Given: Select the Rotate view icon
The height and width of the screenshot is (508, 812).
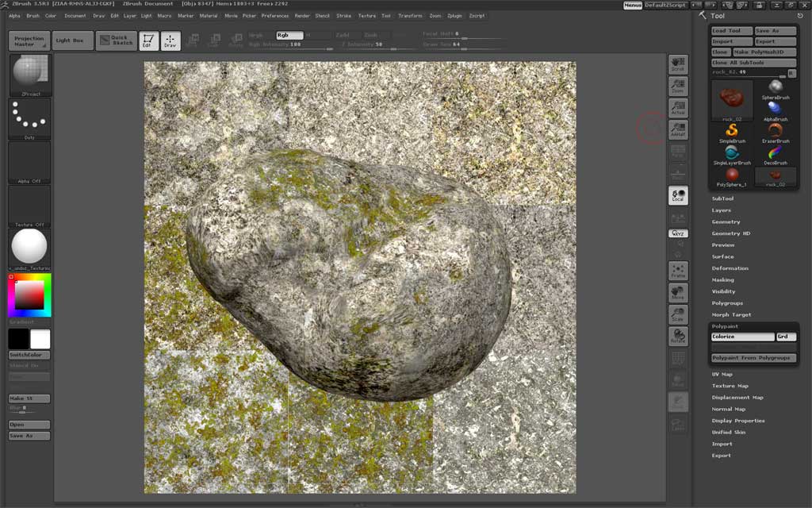Looking at the screenshot, I should tap(678, 337).
